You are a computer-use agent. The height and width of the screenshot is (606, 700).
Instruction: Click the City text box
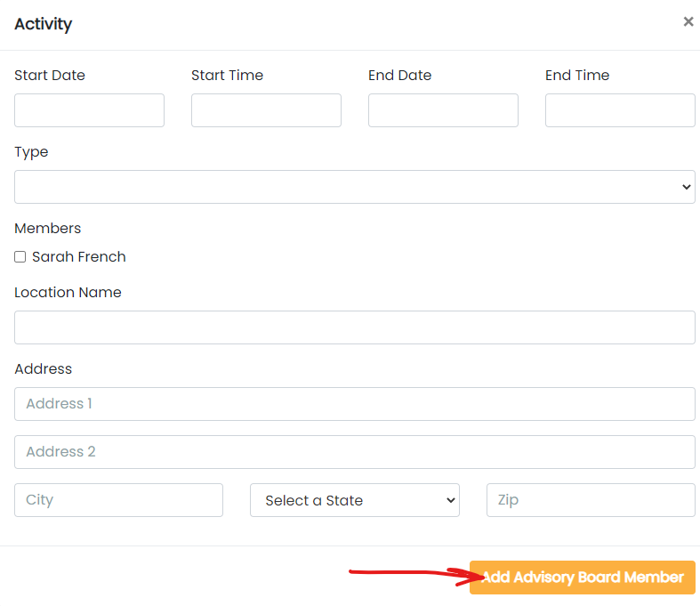click(118, 500)
